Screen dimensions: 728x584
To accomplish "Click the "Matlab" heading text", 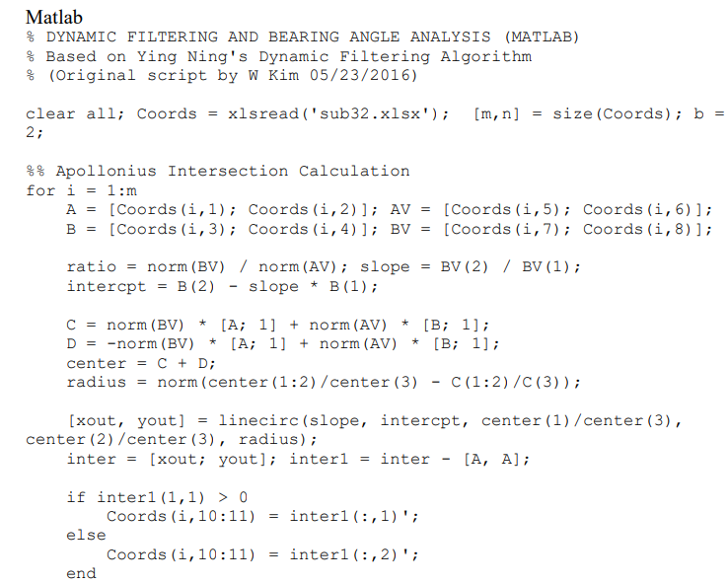I will coord(54,17).
